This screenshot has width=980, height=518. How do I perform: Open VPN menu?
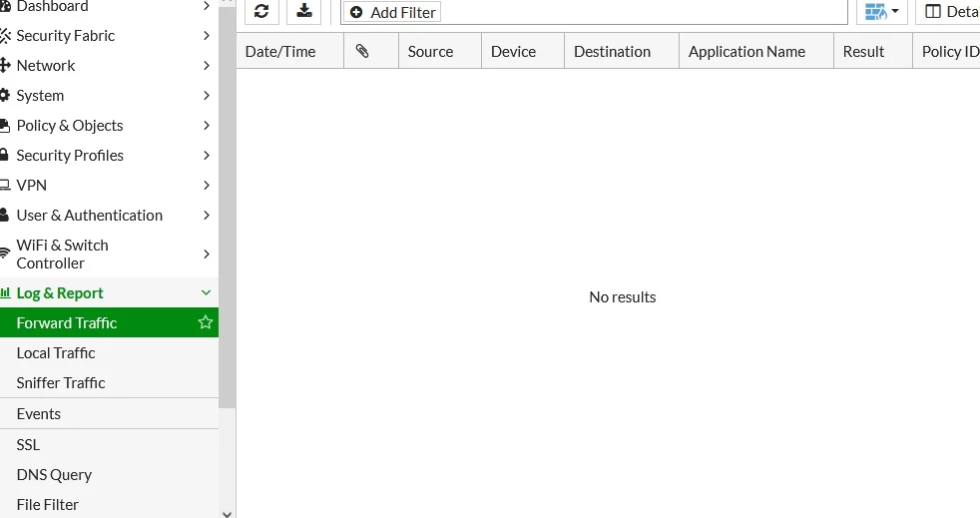click(x=110, y=186)
